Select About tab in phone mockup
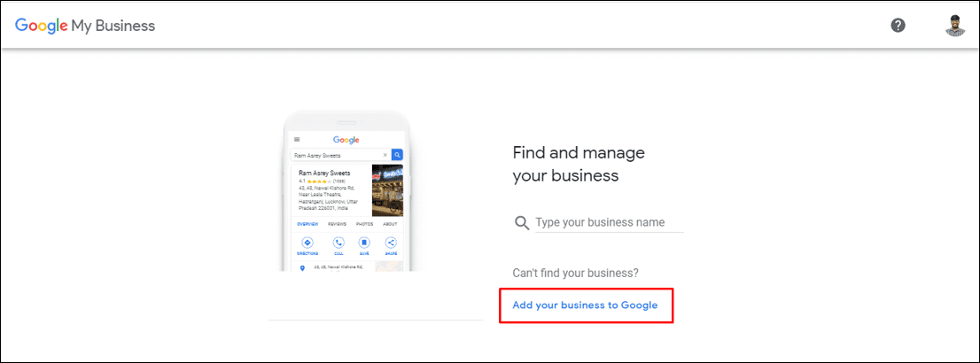This screenshot has width=980, height=363. 390,224
